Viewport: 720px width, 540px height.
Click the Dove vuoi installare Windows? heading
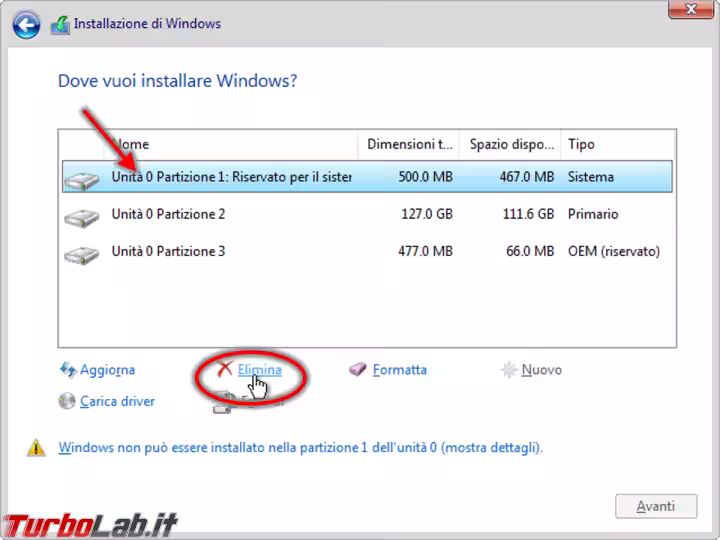(178, 81)
